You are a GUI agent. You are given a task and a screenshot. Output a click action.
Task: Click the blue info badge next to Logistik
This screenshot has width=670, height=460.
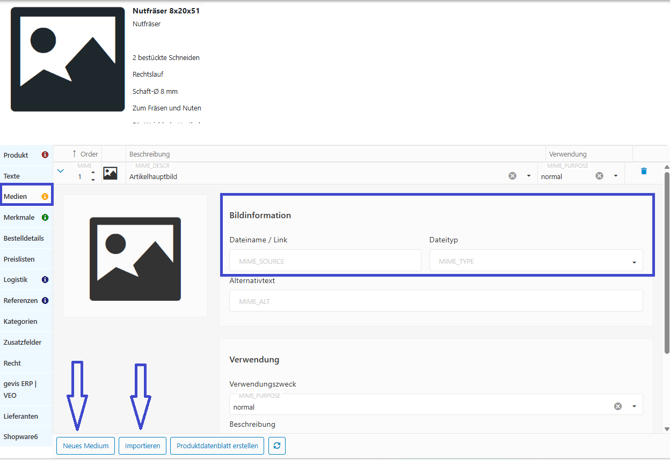44,280
